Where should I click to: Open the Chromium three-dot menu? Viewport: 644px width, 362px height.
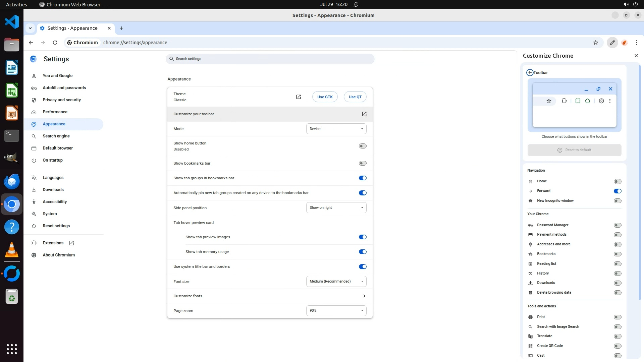[636, 43]
